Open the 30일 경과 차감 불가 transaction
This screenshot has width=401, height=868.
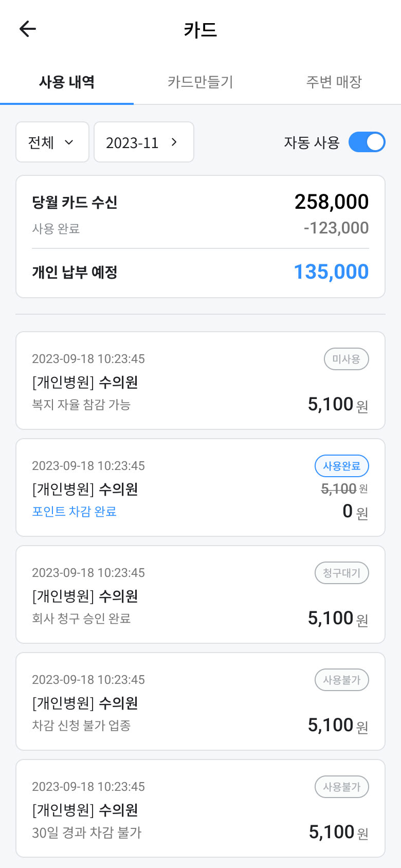coord(200,808)
